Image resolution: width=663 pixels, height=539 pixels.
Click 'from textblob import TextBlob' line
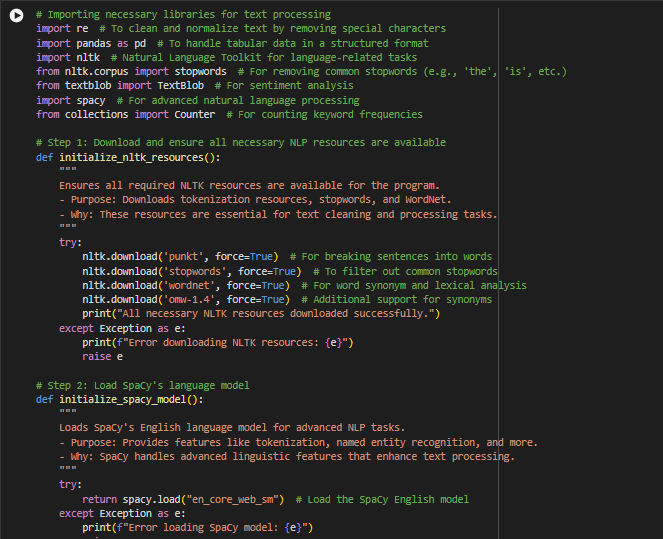click(x=195, y=86)
